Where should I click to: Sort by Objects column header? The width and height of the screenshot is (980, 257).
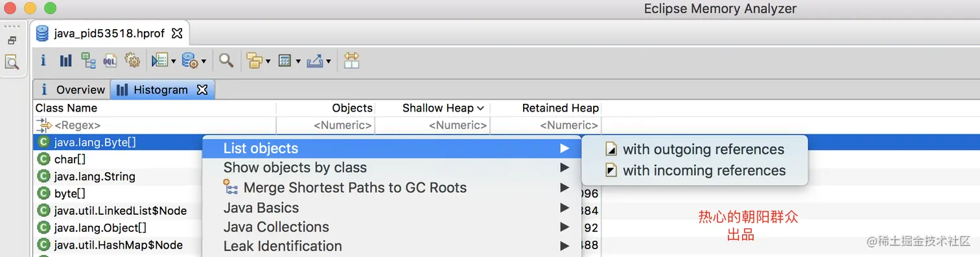[326, 108]
